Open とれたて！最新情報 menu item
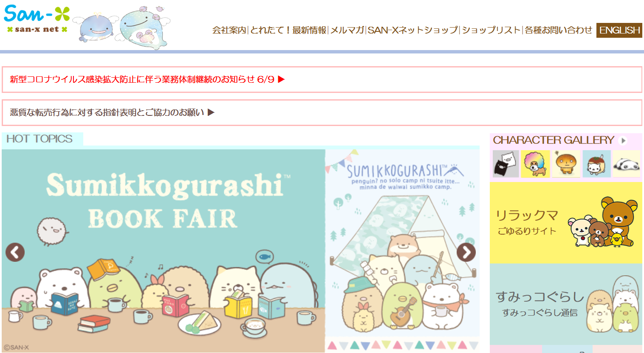The image size is (644, 353). click(288, 30)
